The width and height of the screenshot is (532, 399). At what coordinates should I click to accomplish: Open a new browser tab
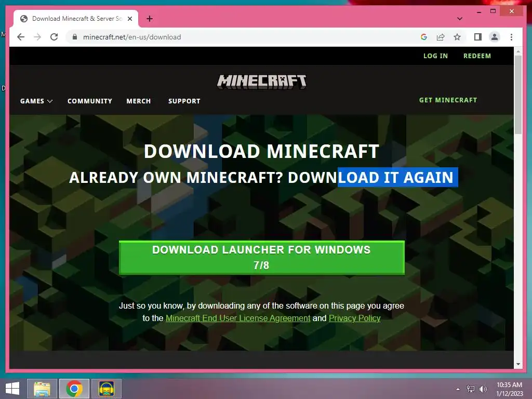point(150,19)
